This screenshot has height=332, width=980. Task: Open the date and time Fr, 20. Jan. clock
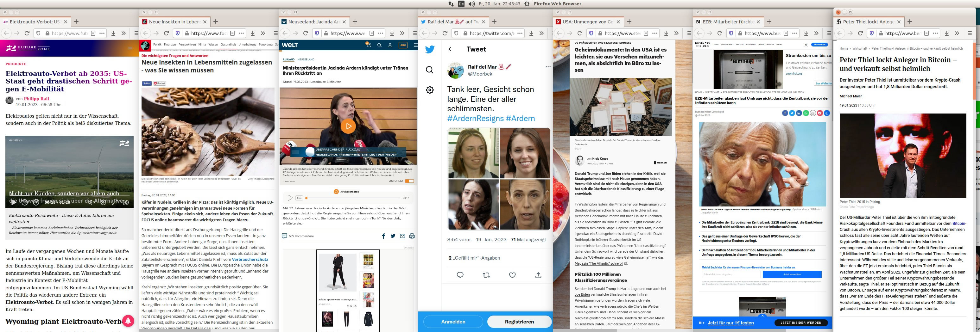pyautogui.click(x=499, y=4)
